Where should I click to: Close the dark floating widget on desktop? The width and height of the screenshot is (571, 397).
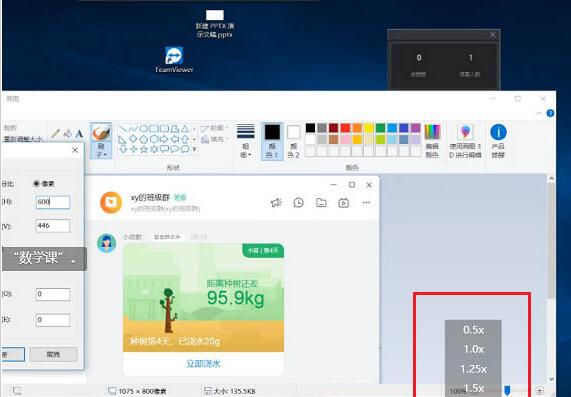493,35
